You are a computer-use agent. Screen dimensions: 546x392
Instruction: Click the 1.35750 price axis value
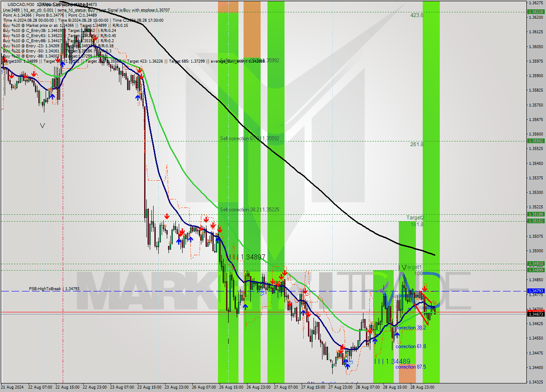click(536, 105)
